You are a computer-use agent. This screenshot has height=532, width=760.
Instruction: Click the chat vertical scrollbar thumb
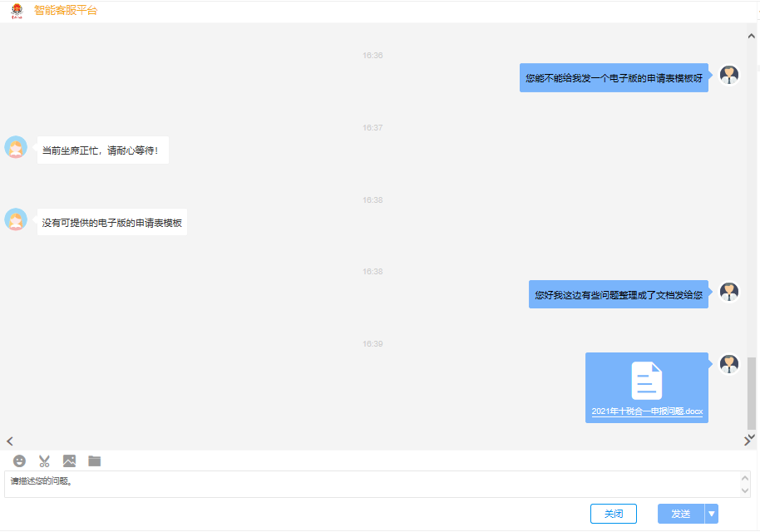pyautogui.click(x=752, y=393)
